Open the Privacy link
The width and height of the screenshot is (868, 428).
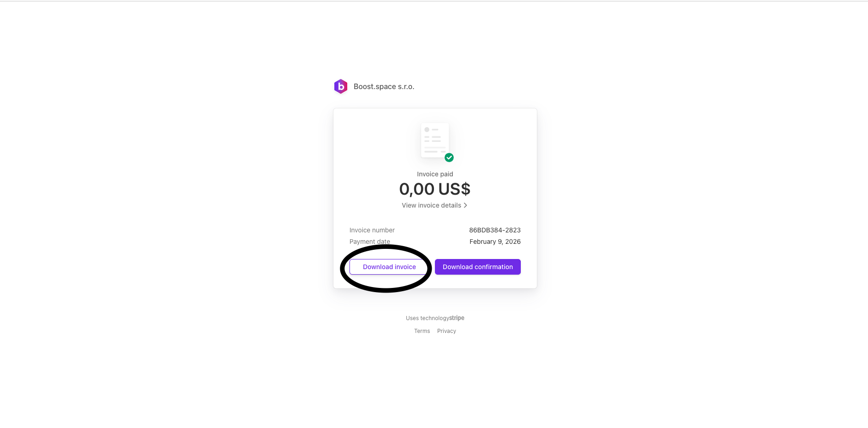tap(446, 331)
